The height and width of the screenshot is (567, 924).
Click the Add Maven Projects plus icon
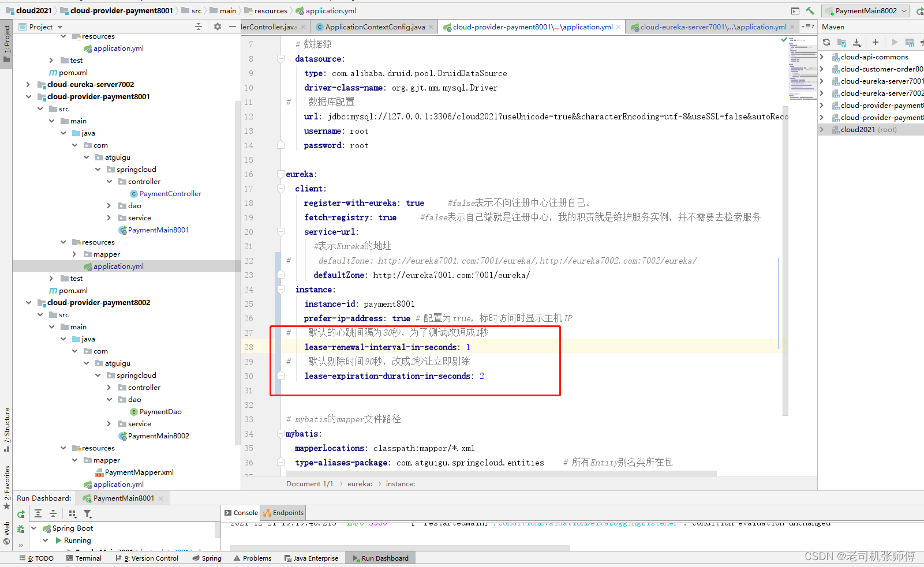coord(876,42)
